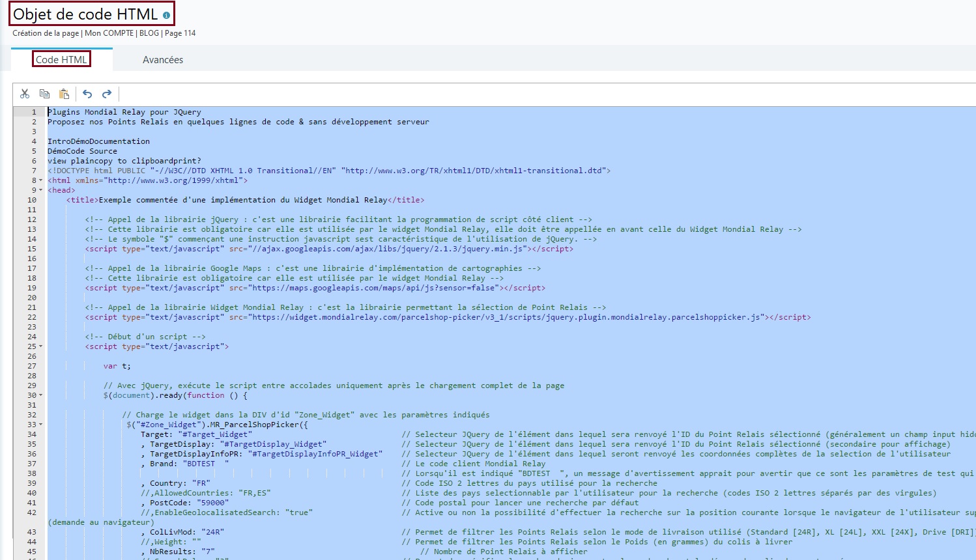976x560 pixels.
Task: Click the 'Objet de code HTML' title
Action: click(85, 14)
